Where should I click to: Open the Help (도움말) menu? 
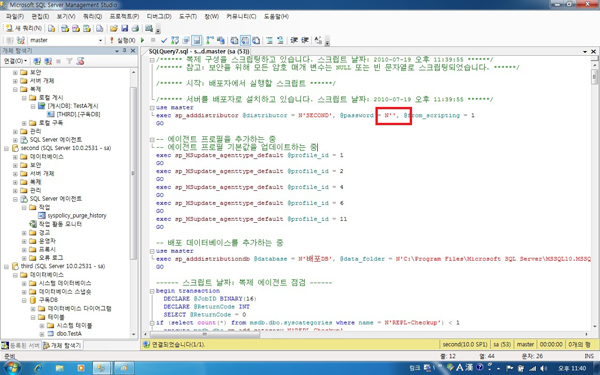click(276, 16)
